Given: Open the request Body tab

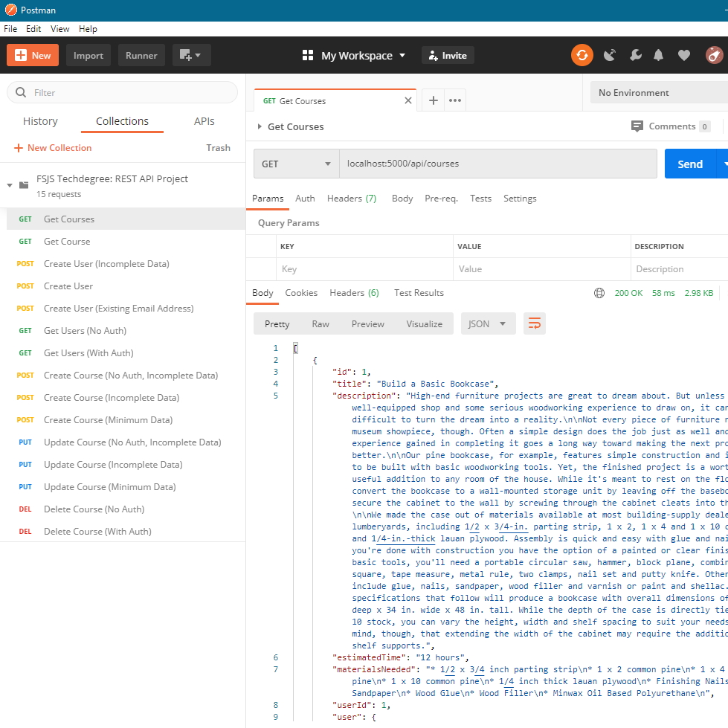Looking at the screenshot, I should [402, 199].
